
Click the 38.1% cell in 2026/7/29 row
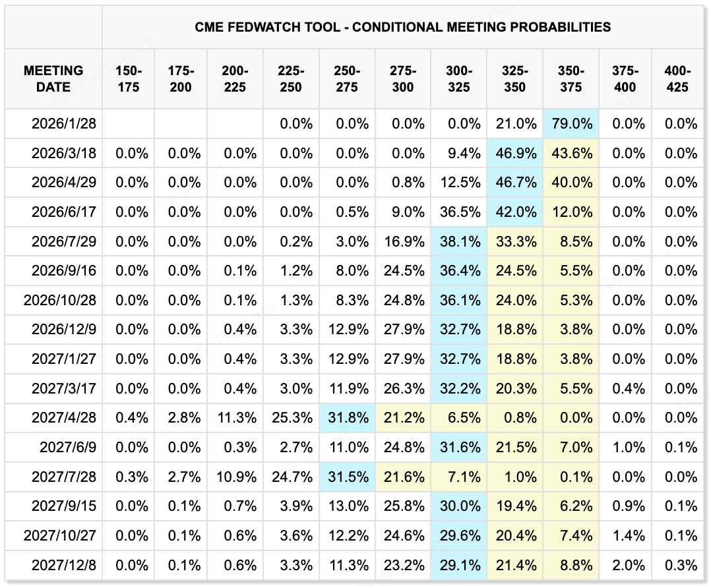[x=459, y=241]
